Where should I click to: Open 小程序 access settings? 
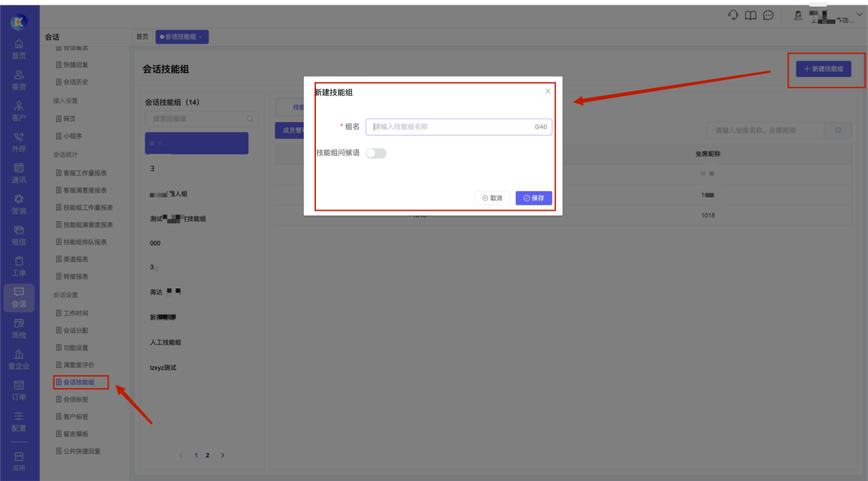pyautogui.click(x=68, y=136)
